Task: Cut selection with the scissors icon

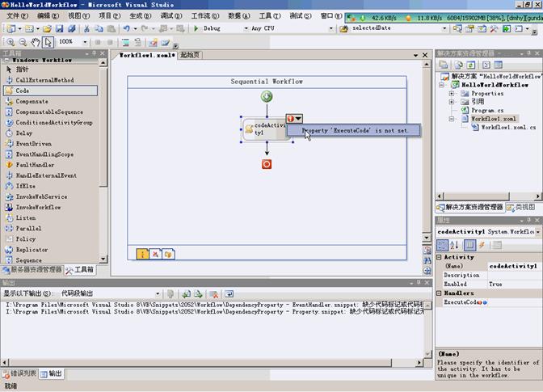Action: pos(86,29)
